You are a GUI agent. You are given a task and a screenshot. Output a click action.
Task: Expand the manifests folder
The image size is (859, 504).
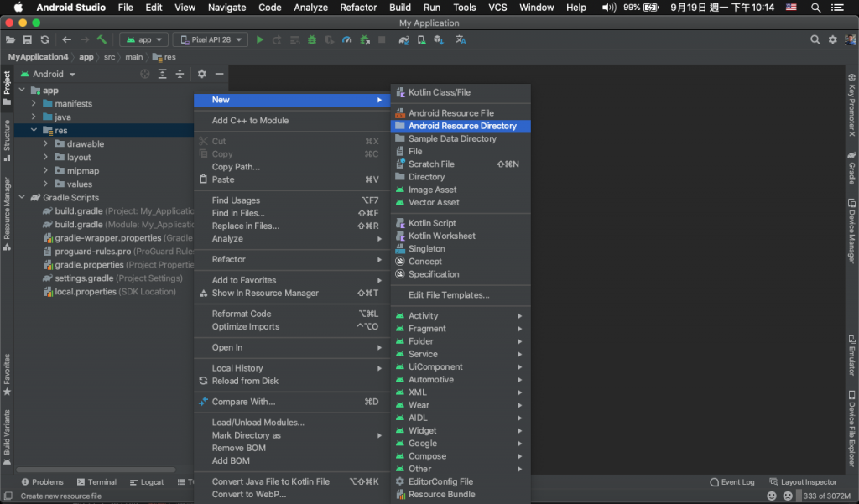coord(34,103)
